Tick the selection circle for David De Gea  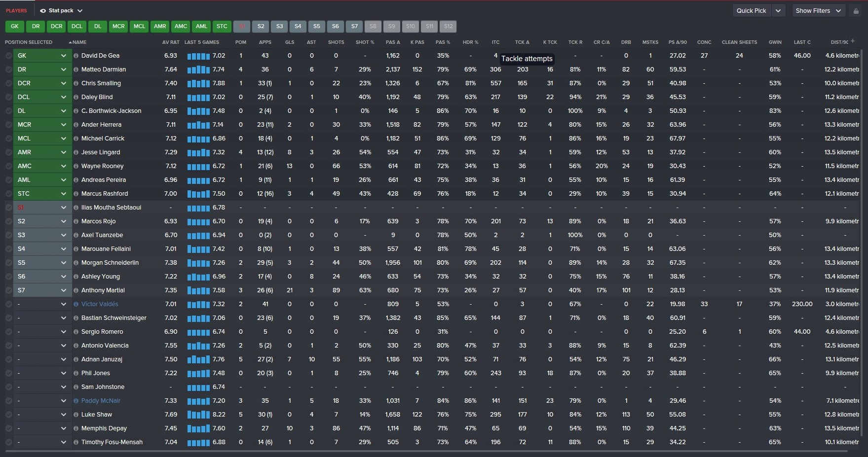pyautogui.click(x=8, y=56)
